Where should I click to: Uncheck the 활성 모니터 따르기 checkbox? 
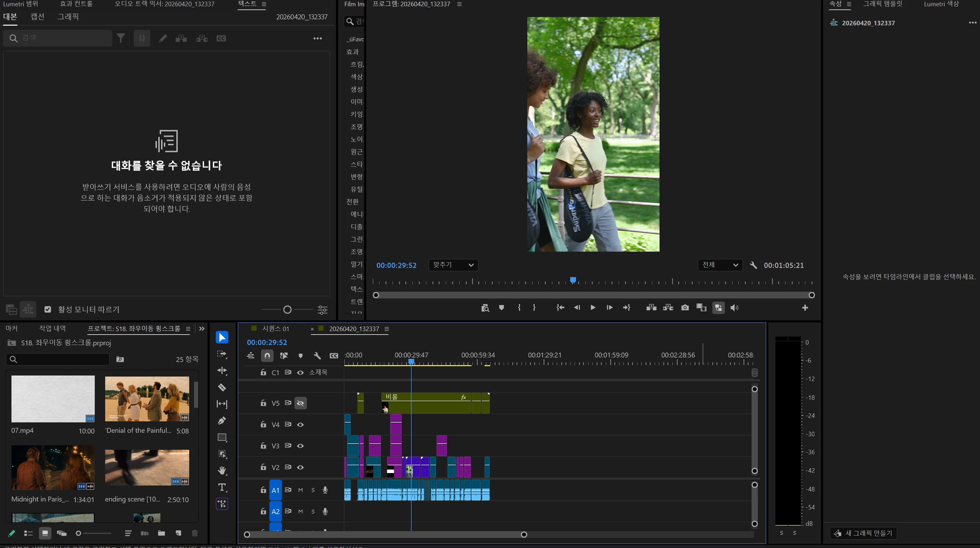point(48,309)
